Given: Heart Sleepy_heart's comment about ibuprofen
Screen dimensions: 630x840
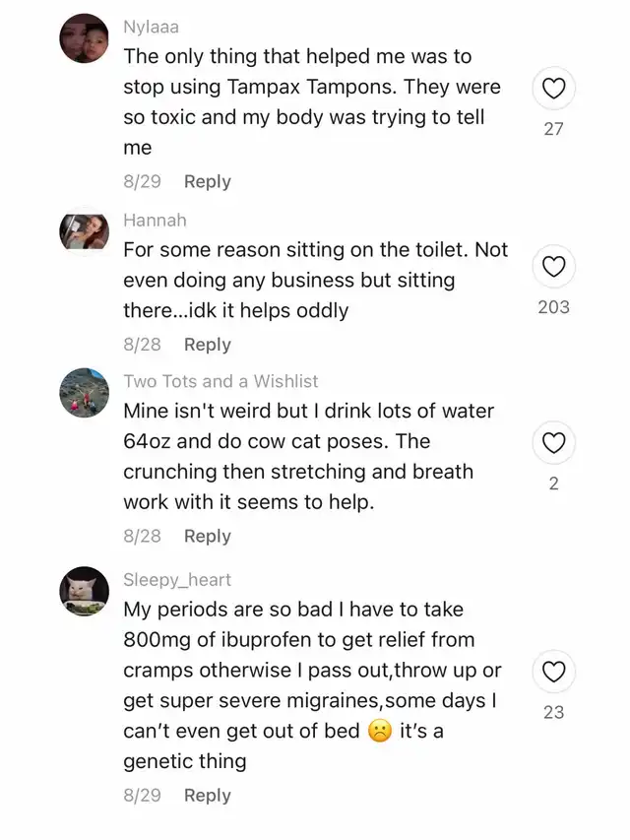Looking at the screenshot, I should point(553,673).
